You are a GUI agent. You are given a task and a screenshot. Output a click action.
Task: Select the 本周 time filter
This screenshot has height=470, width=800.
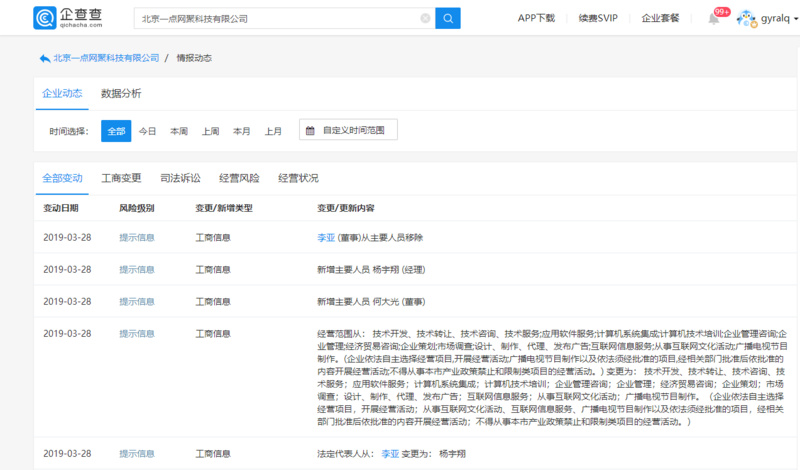tap(179, 130)
